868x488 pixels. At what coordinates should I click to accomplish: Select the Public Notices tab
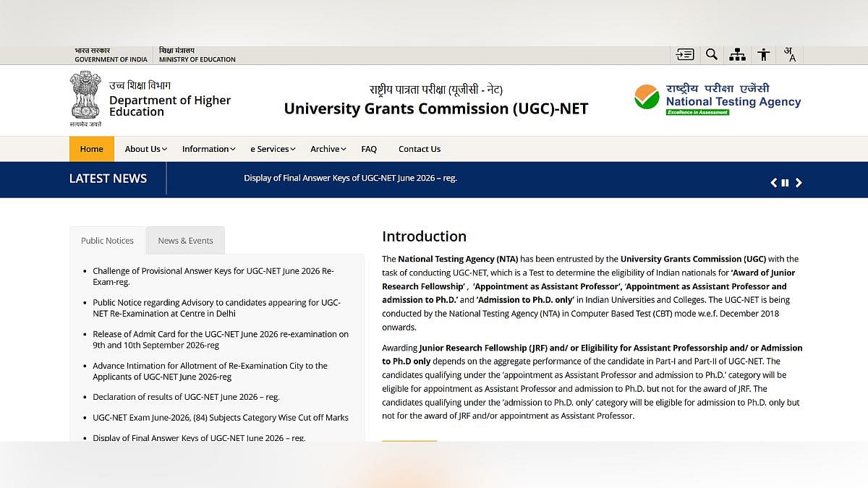coord(107,241)
